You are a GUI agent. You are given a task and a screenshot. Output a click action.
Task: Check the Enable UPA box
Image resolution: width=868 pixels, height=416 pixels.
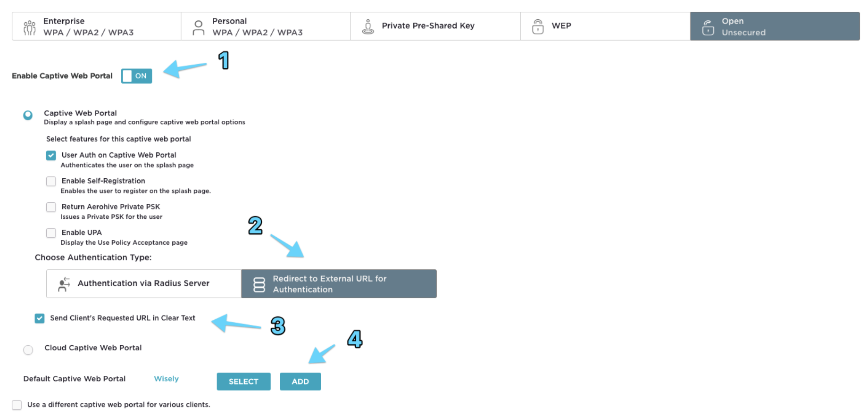(51, 233)
